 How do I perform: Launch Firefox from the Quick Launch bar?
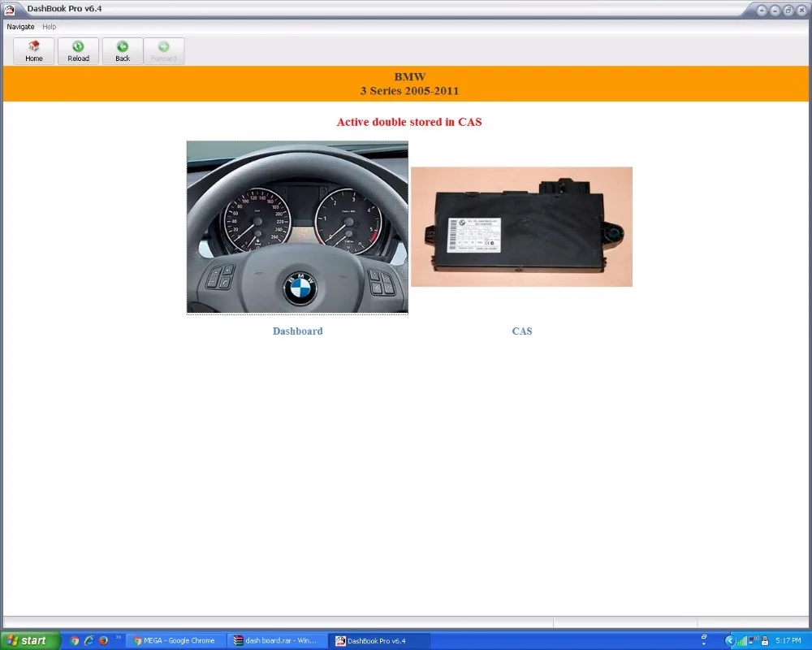tap(103, 640)
